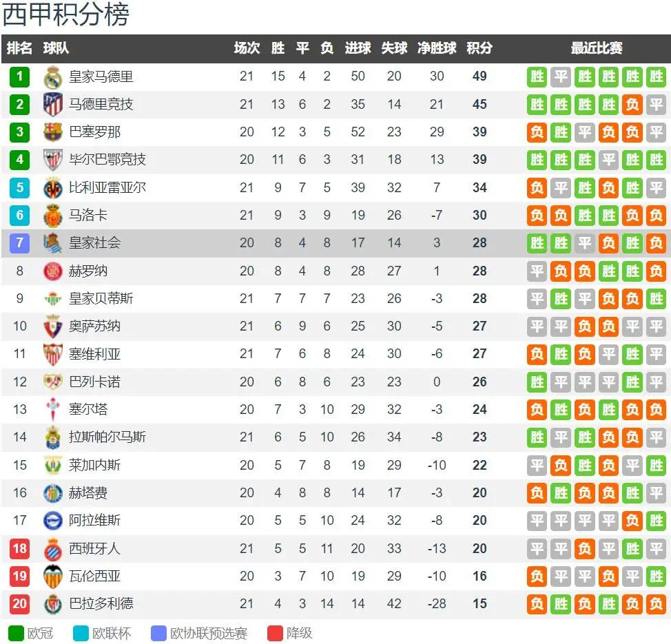Click the green 欧冠 legend swatch
Screen dimensions: 671x644
tap(16, 633)
